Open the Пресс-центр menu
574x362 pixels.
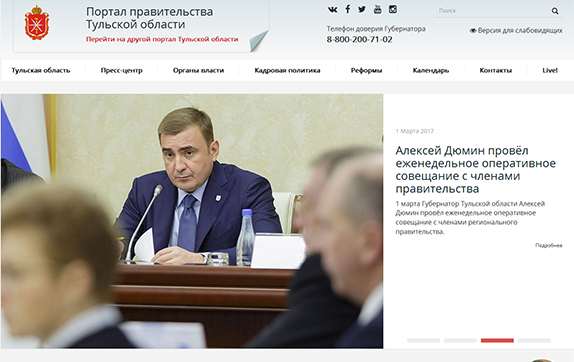[122, 70]
